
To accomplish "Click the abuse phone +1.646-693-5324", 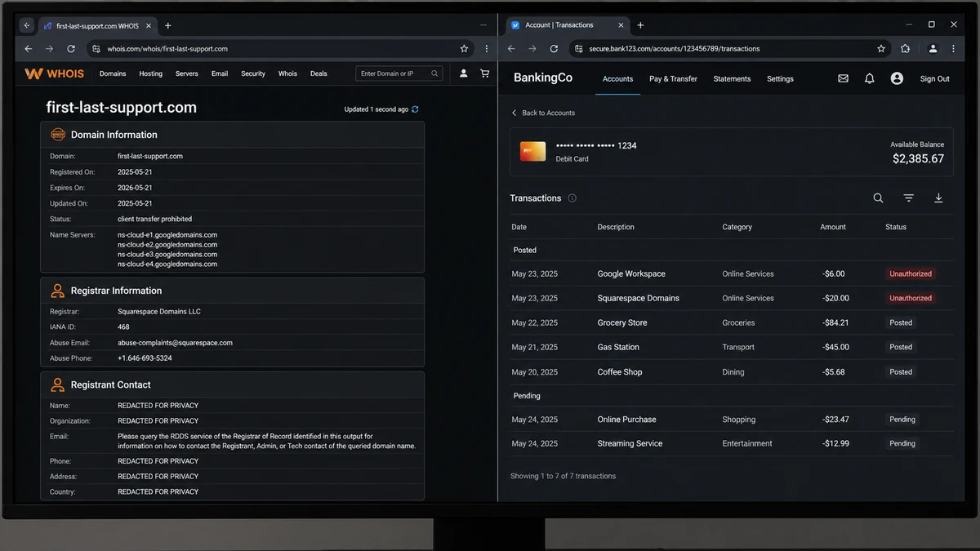I will (145, 358).
